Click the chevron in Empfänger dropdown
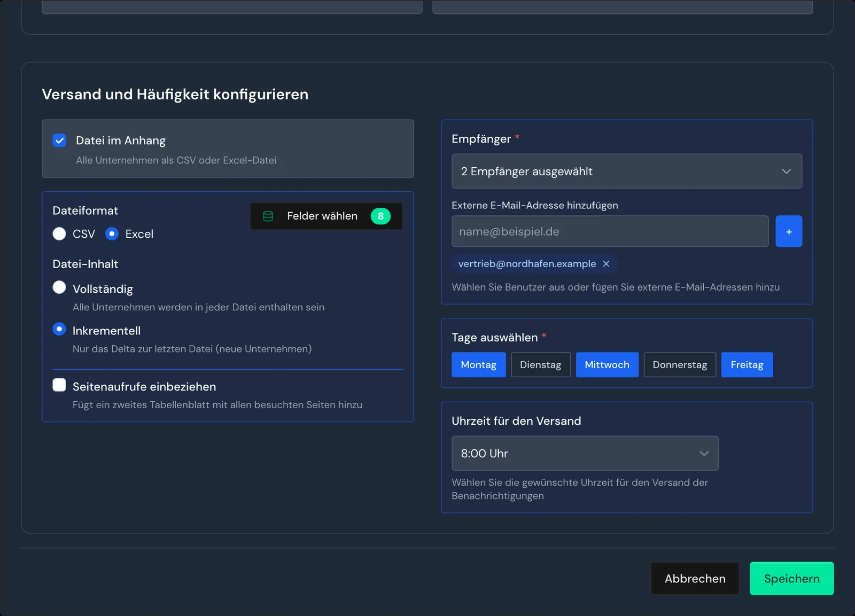 pyautogui.click(x=786, y=171)
